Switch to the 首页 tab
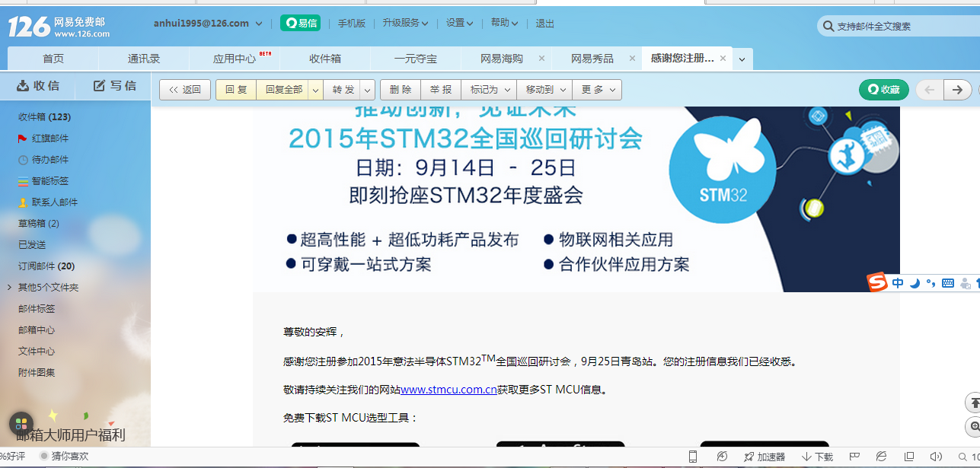 53,59
